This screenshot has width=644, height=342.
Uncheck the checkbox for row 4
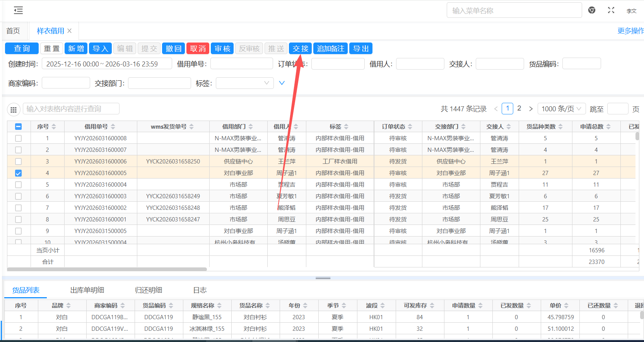click(x=18, y=173)
